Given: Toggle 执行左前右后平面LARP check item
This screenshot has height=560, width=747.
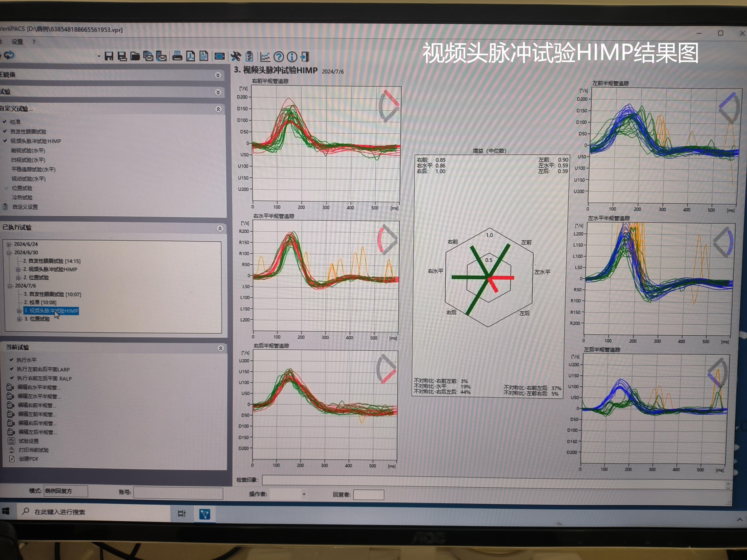Looking at the screenshot, I should tap(43, 369).
